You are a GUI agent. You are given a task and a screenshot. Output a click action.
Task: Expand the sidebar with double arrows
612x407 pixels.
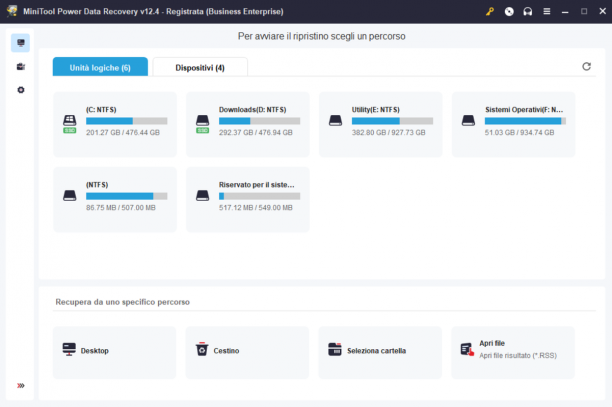tap(21, 386)
